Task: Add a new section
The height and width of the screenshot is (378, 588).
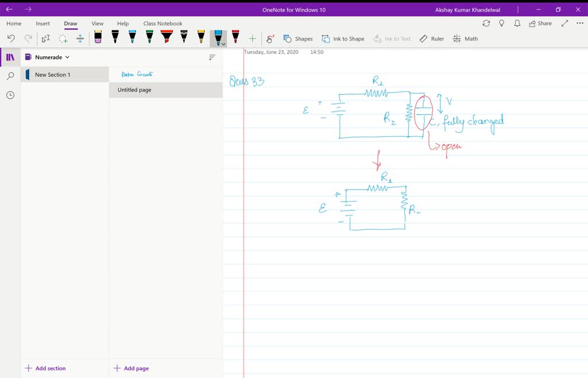Action: coord(45,368)
